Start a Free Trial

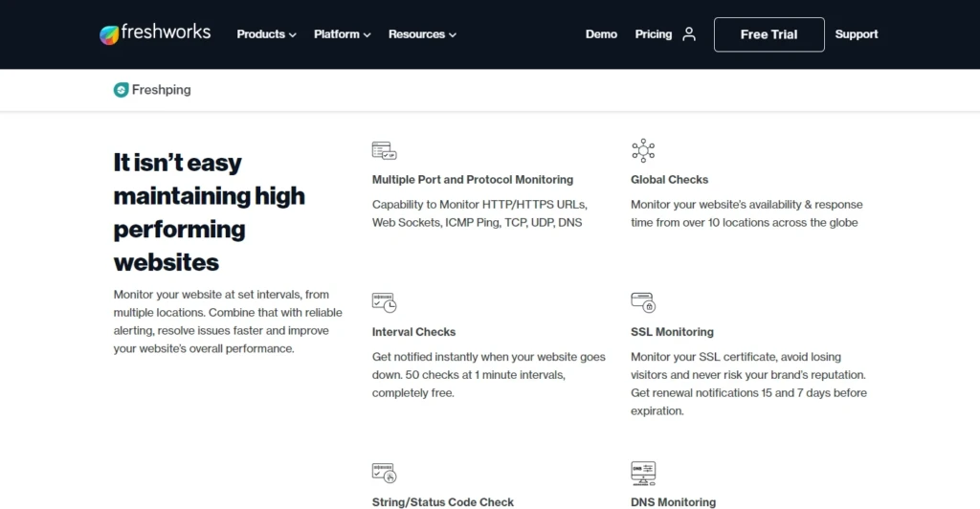click(768, 34)
